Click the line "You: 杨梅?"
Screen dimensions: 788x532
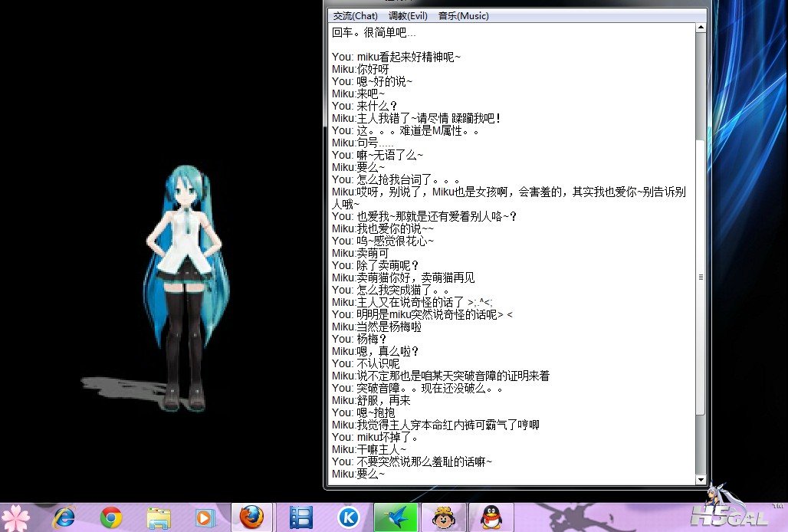(x=359, y=339)
